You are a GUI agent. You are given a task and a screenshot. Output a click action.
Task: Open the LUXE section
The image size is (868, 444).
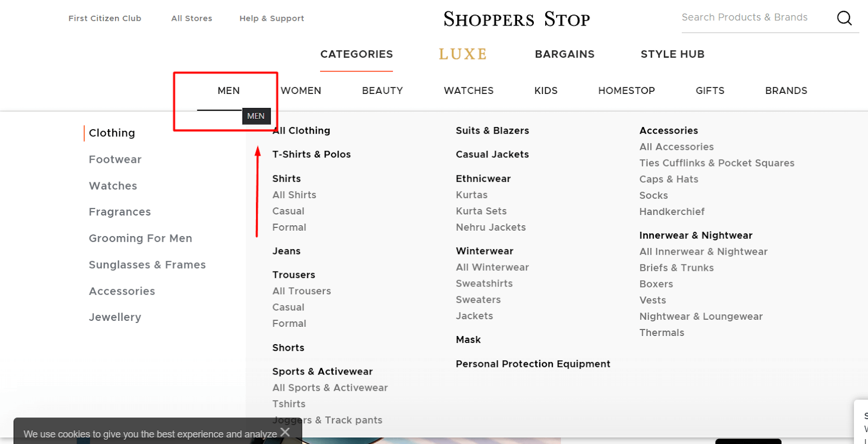coord(463,54)
